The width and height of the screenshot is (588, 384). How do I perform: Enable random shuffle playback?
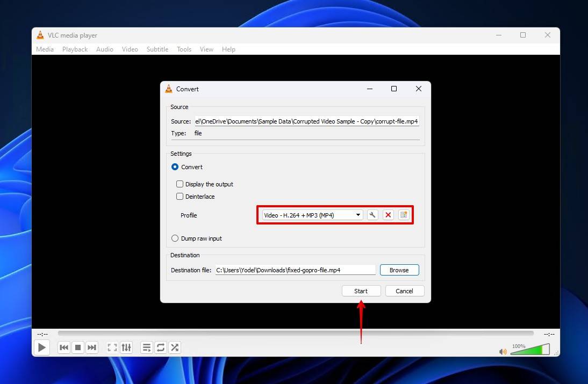point(175,347)
